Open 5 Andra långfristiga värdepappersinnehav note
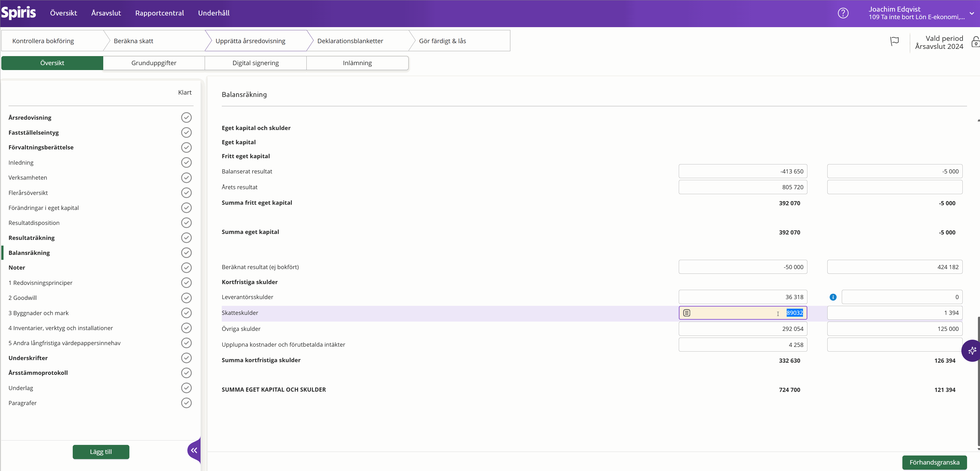Viewport: 980px width, 471px height. (x=65, y=343)
